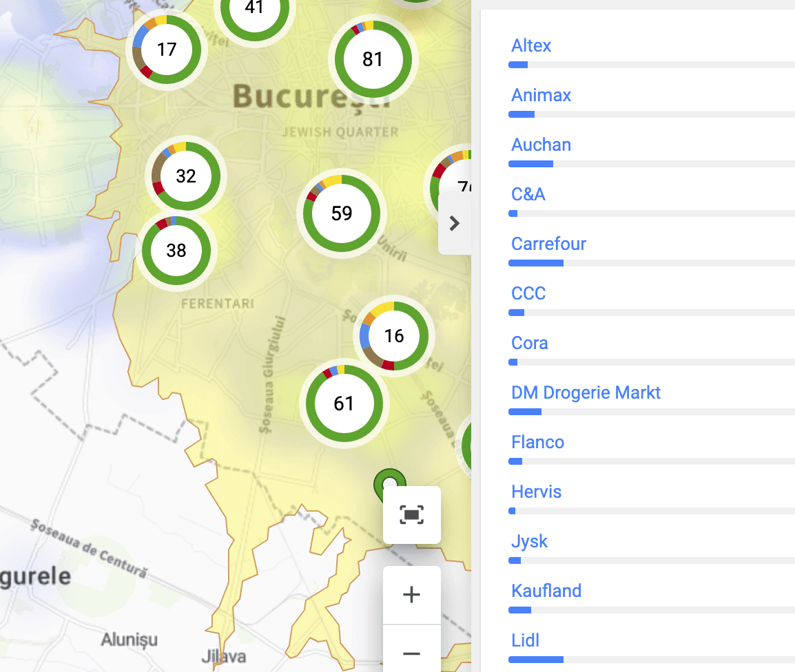Click the cluster marker numbered 32
Viewport: 795px width, 672px height.
tap(185, 176)
